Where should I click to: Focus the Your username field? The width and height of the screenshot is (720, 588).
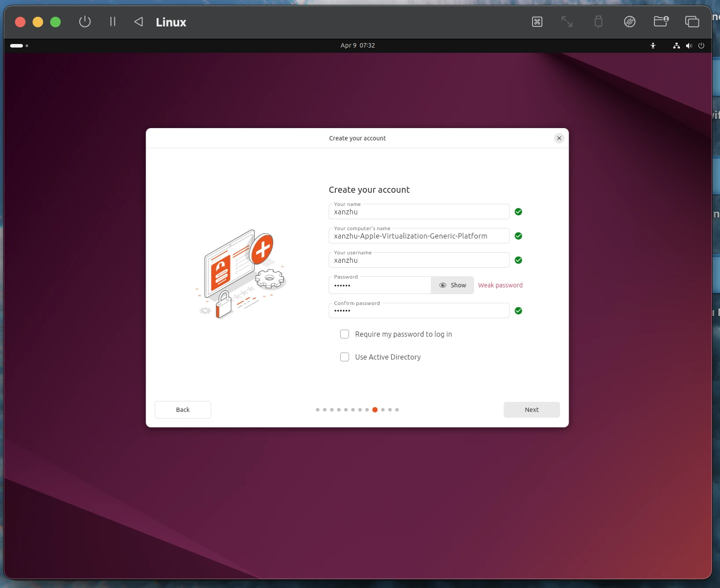click(419, 260)
